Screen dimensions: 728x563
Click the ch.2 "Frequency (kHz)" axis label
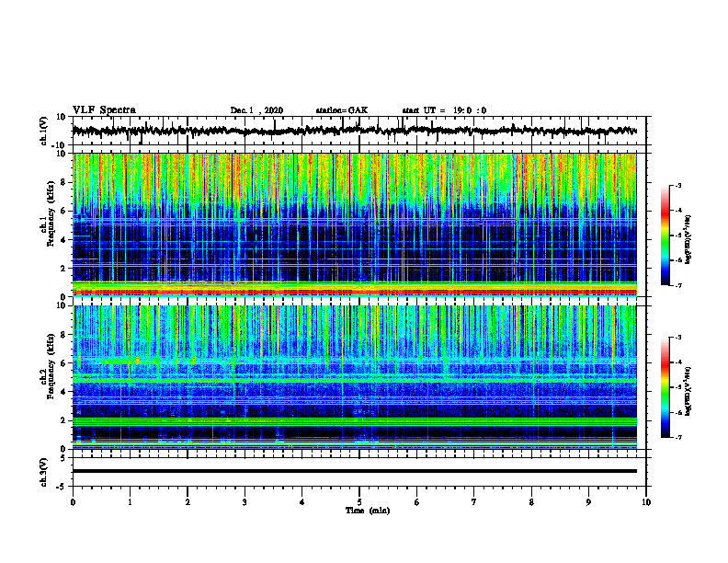tap(51, 366)
